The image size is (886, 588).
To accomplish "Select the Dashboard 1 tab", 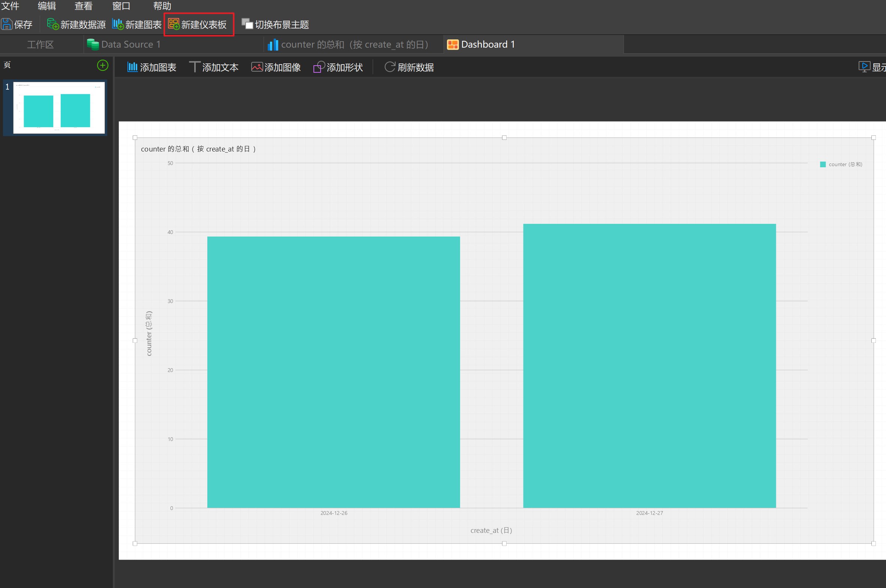I will (x=488, y=44).
